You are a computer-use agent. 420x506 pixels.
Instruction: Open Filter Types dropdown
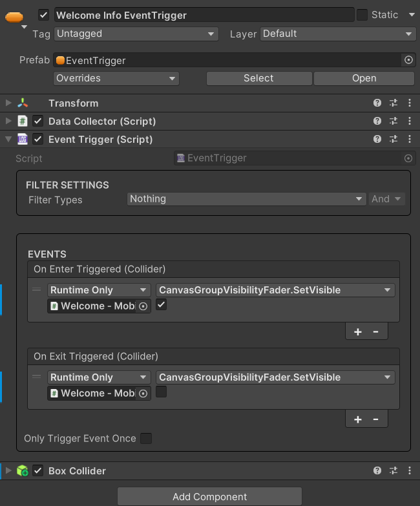coord(246,199)
